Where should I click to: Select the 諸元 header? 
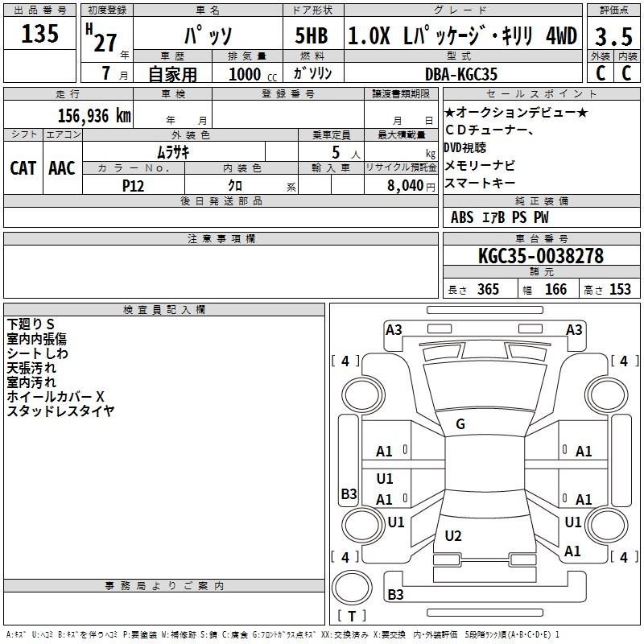pos(541,271)
